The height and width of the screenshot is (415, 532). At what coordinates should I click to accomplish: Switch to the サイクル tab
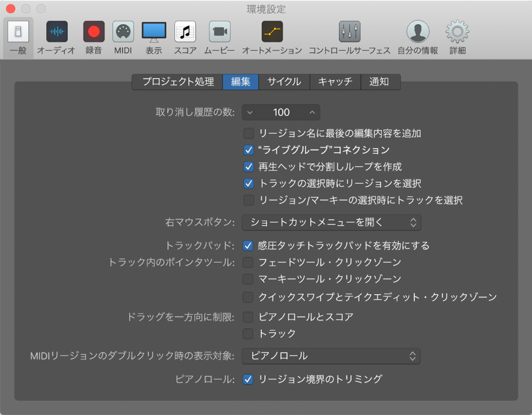point(284,81)
